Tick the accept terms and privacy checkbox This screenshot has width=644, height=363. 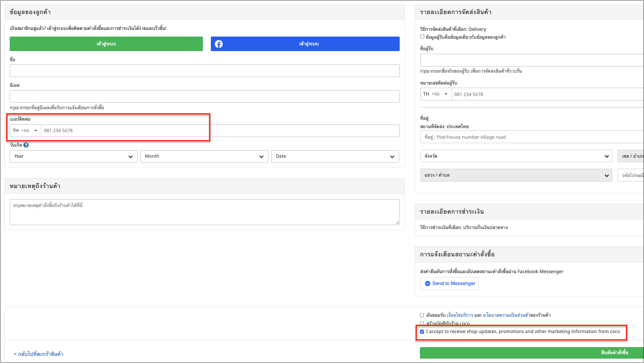[x=422, y=315]
